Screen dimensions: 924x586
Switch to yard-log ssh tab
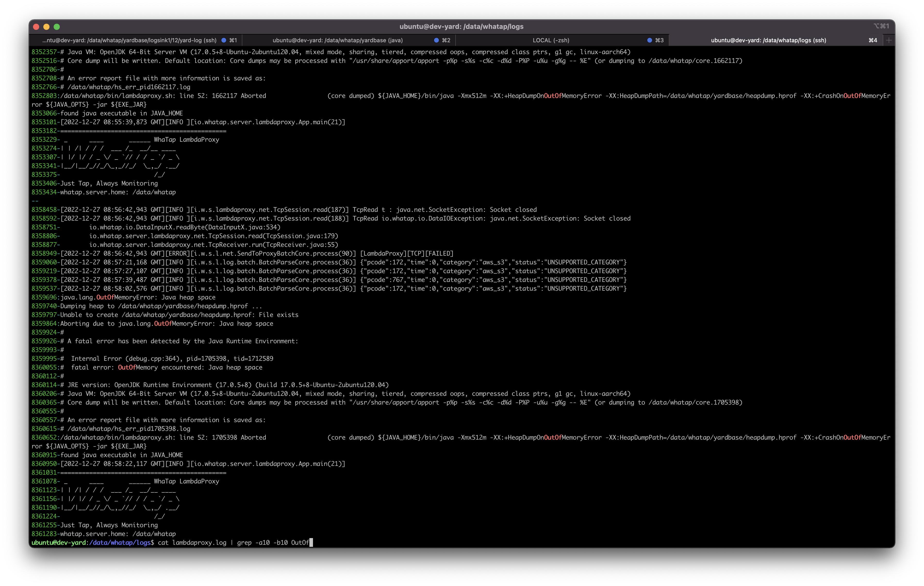pyautogui.click(x=129, y=40)
